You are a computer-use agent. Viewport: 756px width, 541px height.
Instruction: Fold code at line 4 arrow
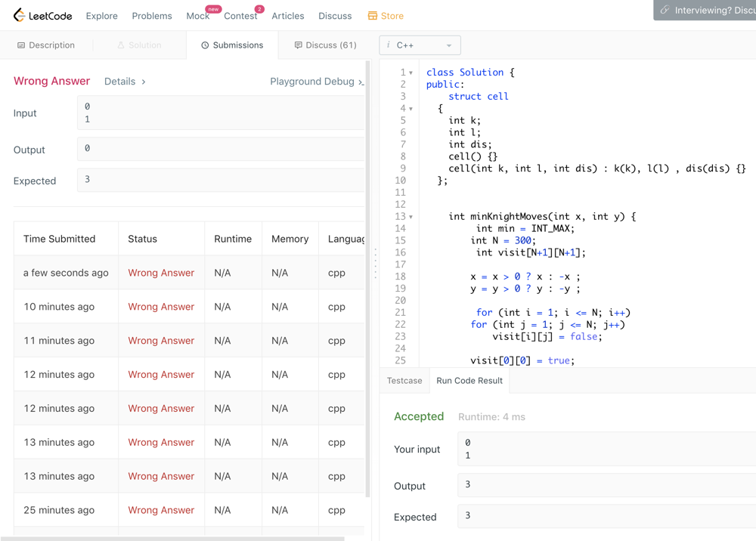(411, 109)
